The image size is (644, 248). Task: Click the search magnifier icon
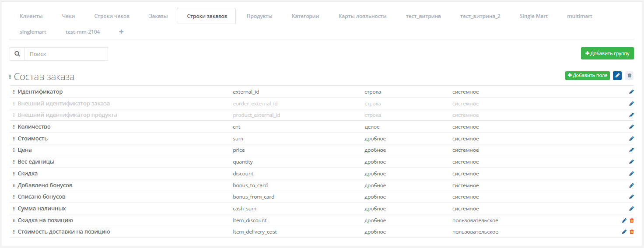[17, 54]
